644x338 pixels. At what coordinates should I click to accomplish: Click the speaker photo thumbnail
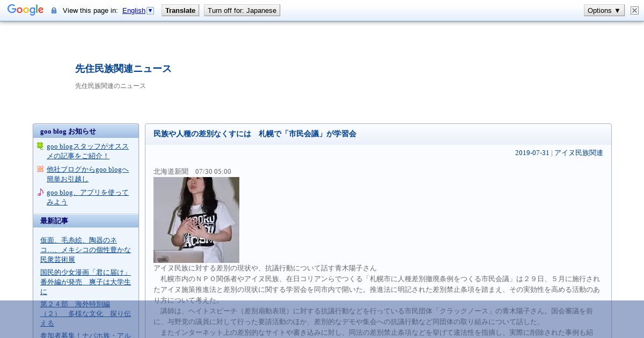coord(196,220)
